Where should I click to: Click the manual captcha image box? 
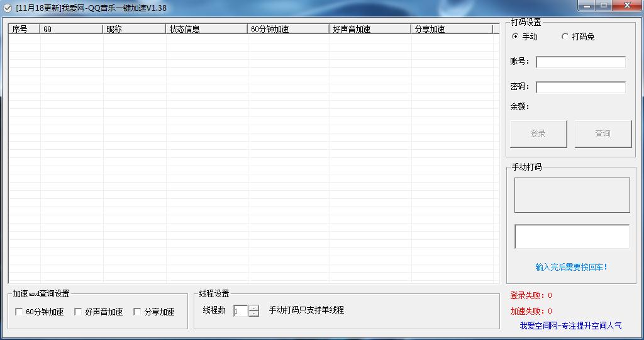(x=572, y=195)
